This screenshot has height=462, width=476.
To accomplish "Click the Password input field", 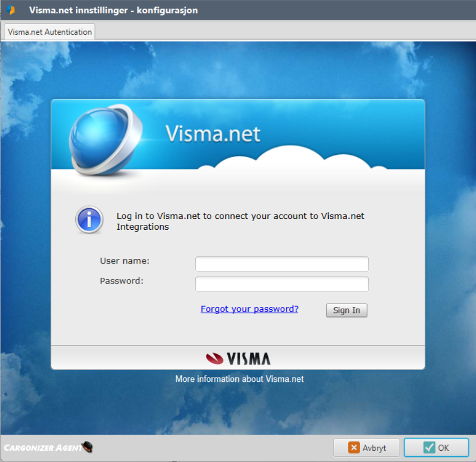I will [x=281, y=284].
